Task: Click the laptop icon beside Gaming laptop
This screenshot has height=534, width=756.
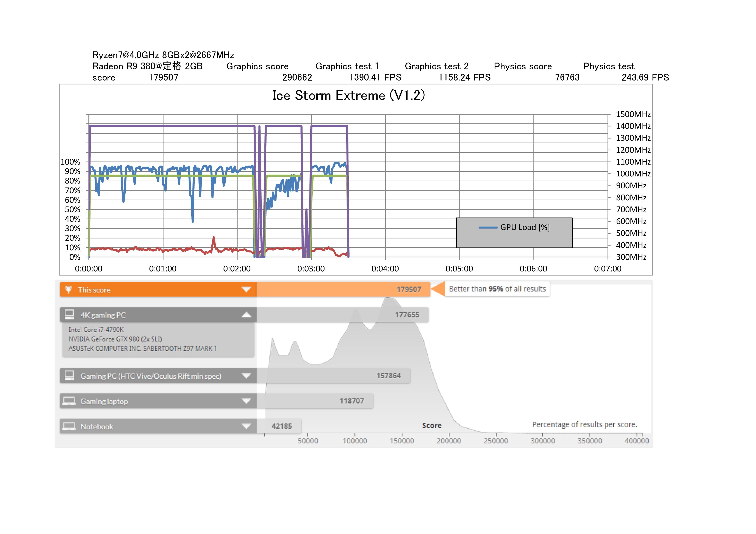Action: tap(69, 401)
